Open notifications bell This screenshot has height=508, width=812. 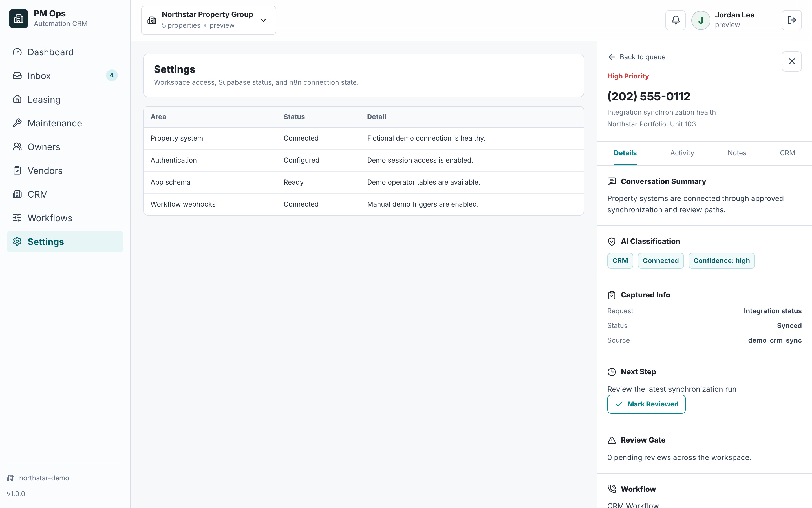[676, 20]
